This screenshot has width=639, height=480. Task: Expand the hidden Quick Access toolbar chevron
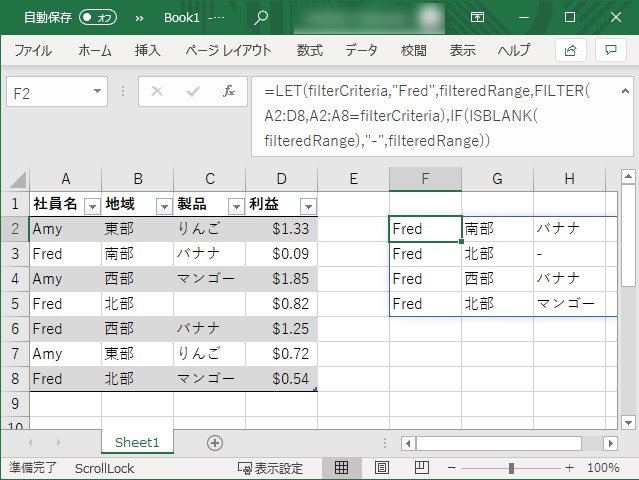tap(139, 18)
